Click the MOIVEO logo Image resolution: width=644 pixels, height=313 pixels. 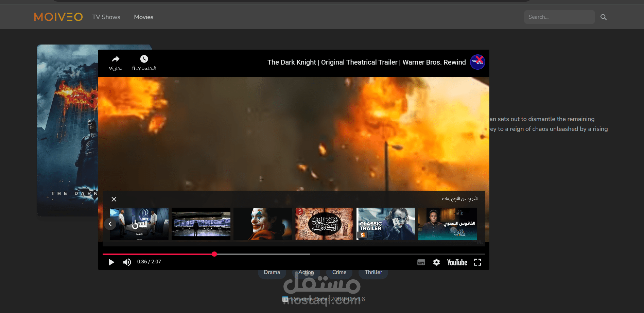[x=58, y=17]
